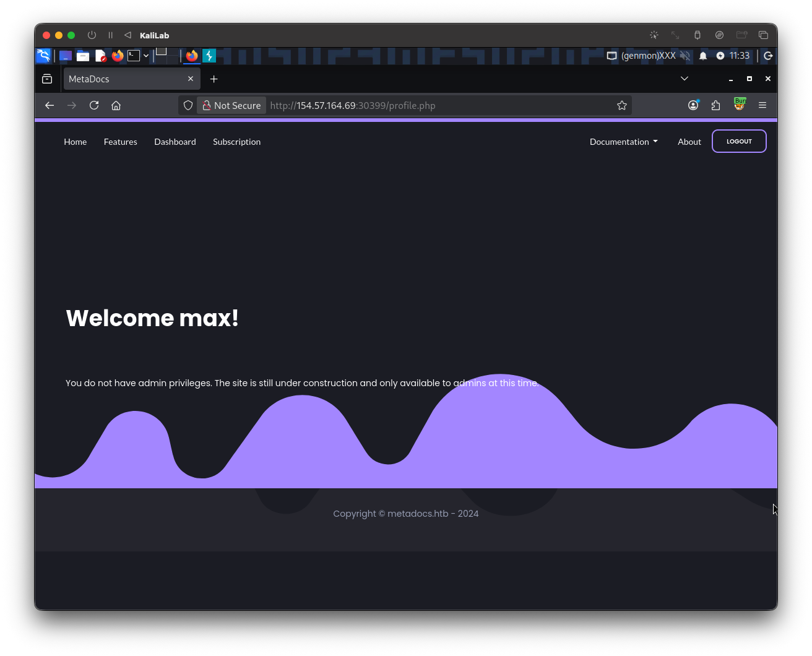Open the Burp extension icon in toolbar

click(739, 105)
